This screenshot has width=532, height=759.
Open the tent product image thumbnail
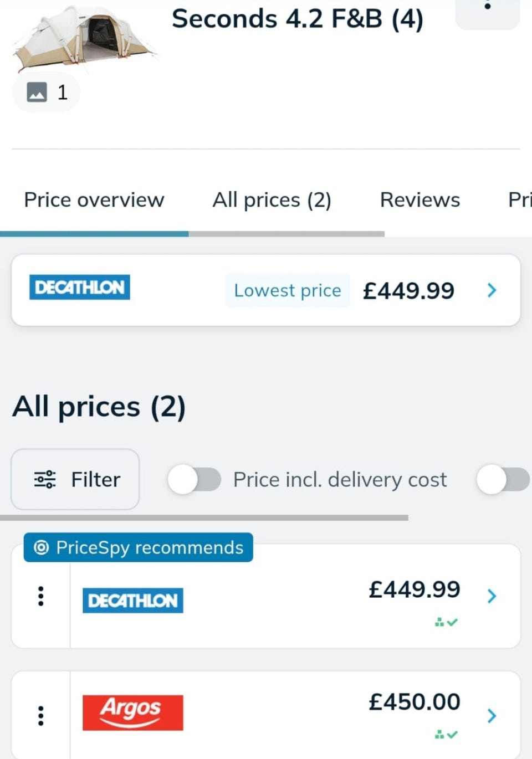[83, 38]
